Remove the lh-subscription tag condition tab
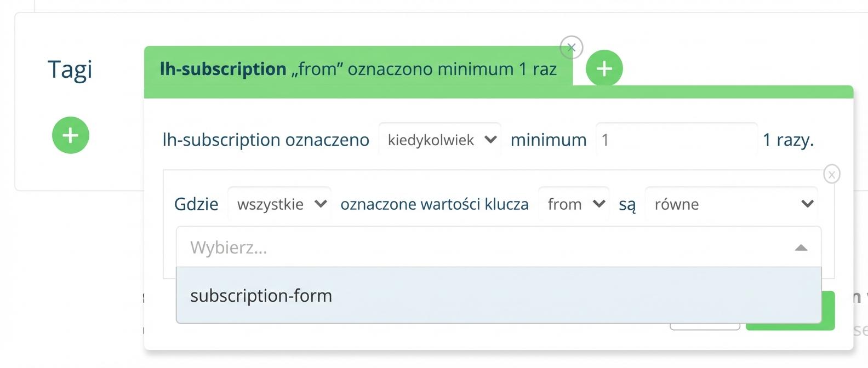This screenshot has width=868, height=368. [571, 48]
